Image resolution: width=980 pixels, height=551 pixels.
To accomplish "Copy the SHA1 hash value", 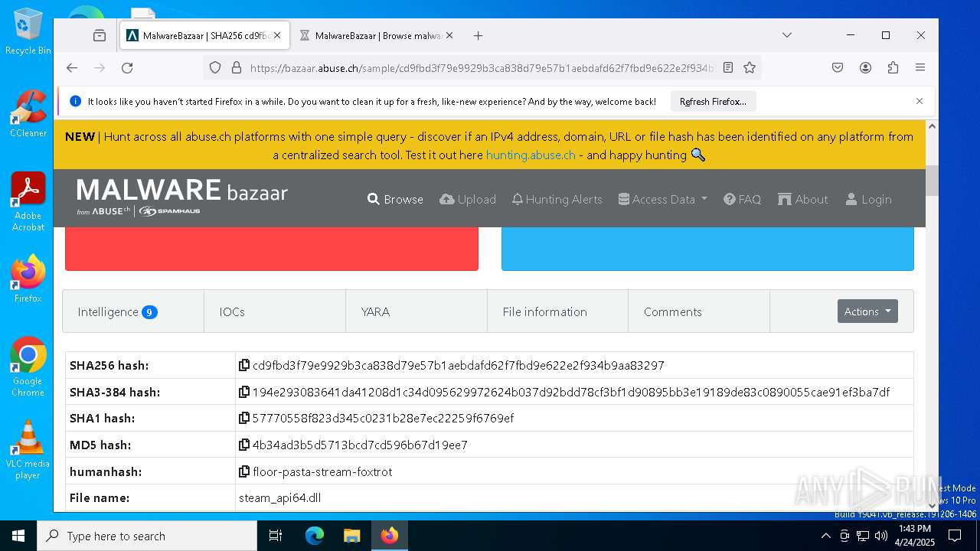I will tap(244, 418).
